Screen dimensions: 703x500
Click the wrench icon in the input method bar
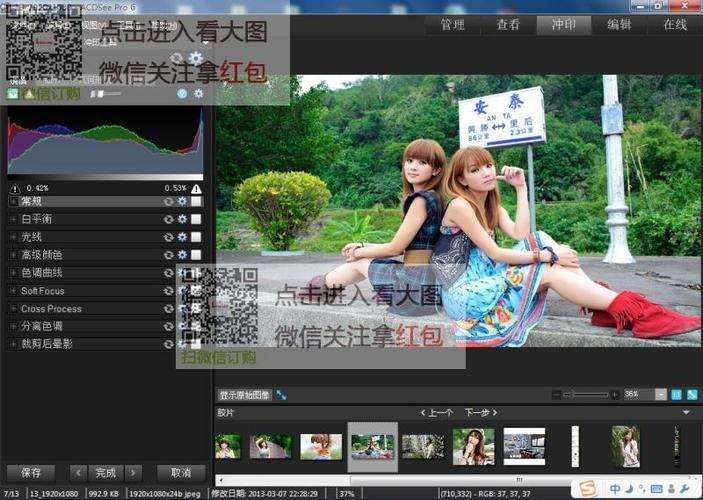pos(685,489)
